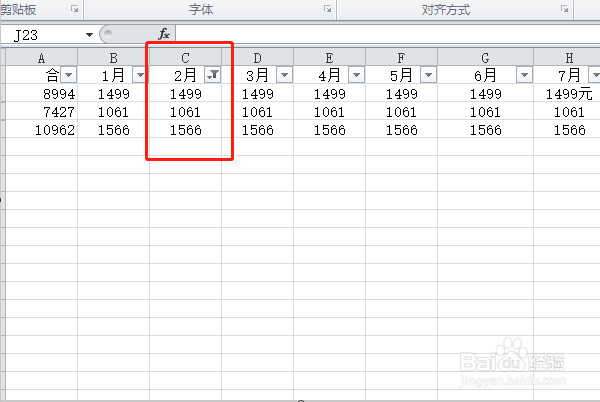This screenshot has height=402, width=600.
Task: Open filter dropdown for 合 column
Action: click(69, 75)
